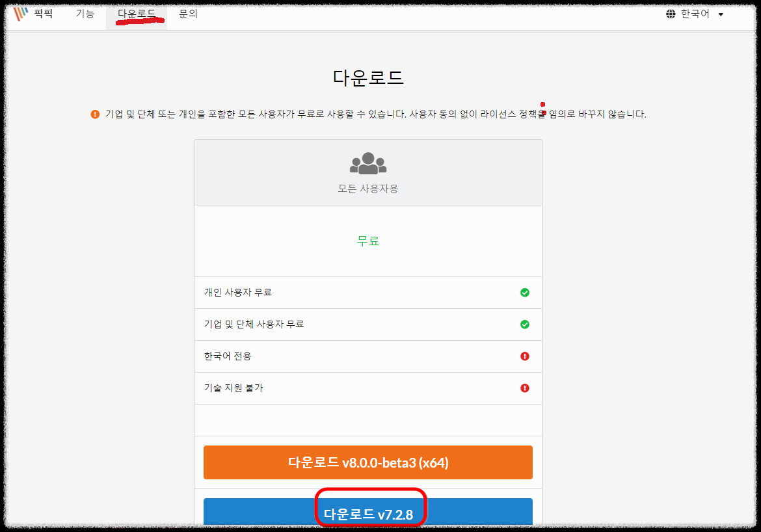The height and width of the screenshot is (532, 761).
Task: Click the green check beside 개인 사용자 무료
Action: (x=525, y=292)
